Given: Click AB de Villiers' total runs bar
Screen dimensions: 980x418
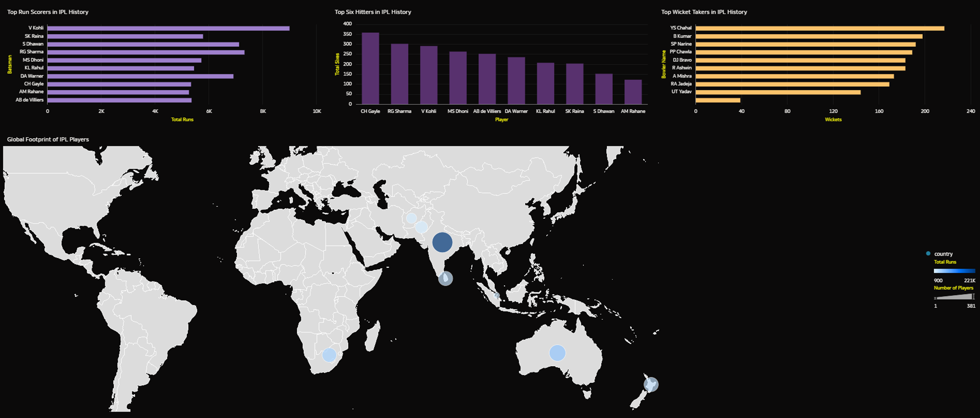Looking at the screenshot, I should click(120, 100).
